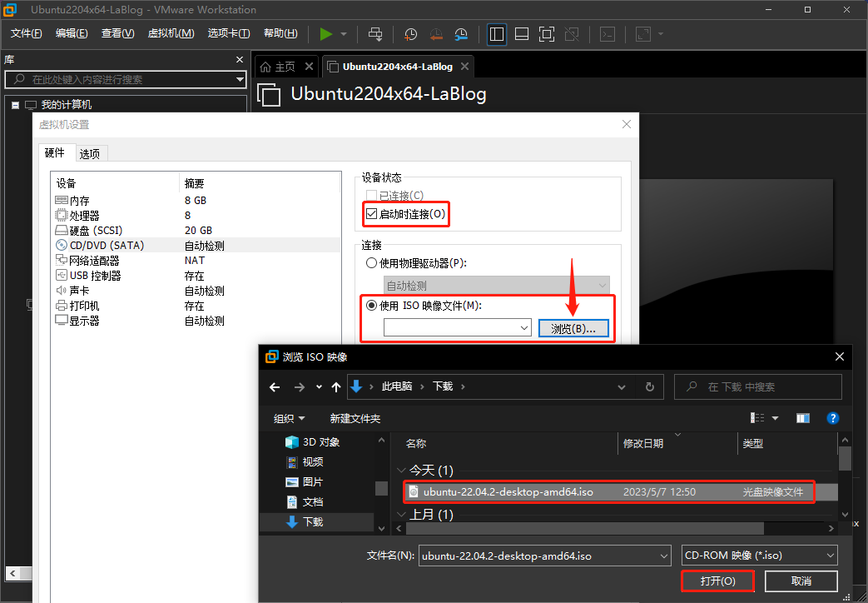The width and height of the screenshot is (868, 603).
Task: Open the snapshot manager wrench icon
Action: 461,34
